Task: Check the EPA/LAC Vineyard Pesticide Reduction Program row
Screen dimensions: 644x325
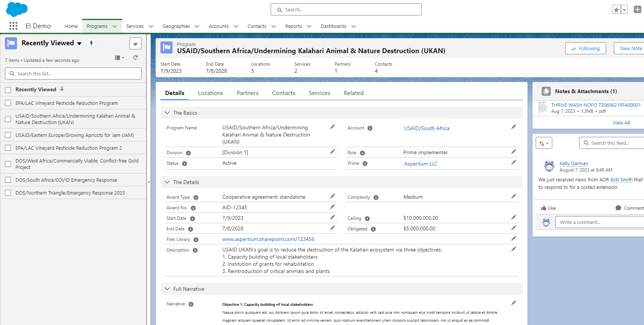Action: tap(8, 103)
